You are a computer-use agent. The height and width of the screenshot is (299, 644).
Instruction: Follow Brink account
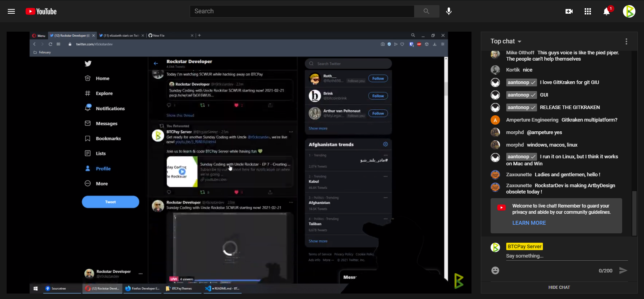coord(378,96)
